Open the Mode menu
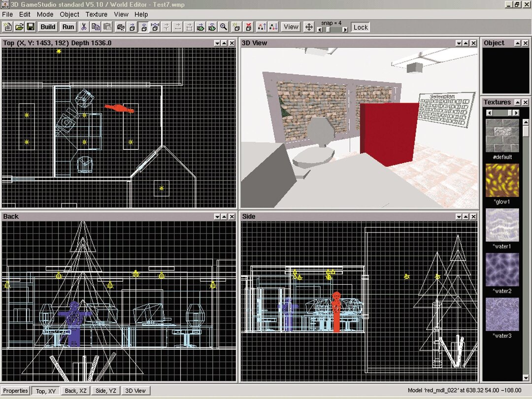 (45, 15)
